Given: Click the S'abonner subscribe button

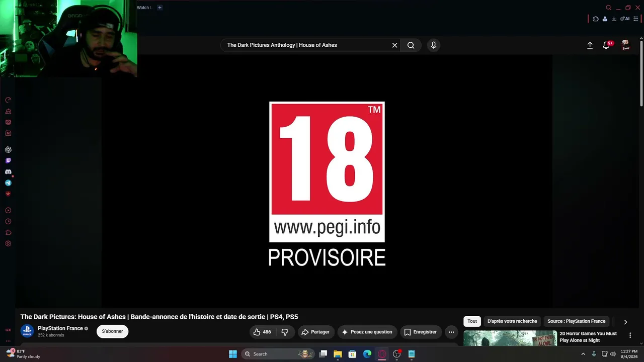Looking at the screenshot, I should tap(112, 331).
